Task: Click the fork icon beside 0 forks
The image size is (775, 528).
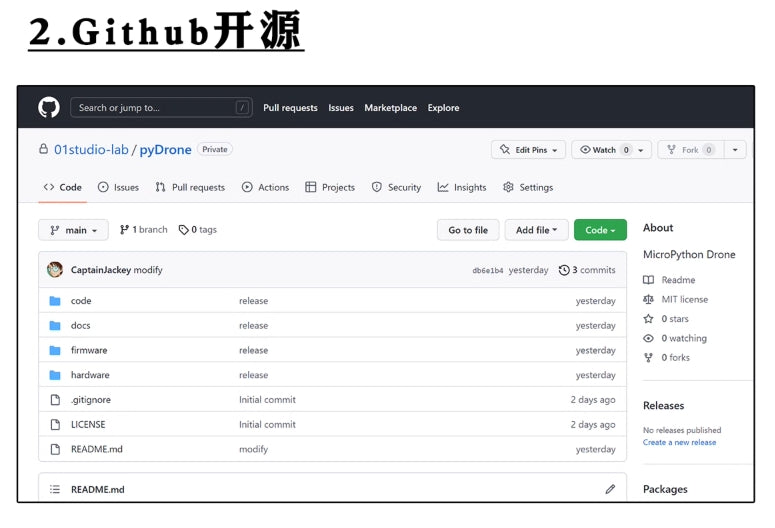Action: (x=648, y=357)
